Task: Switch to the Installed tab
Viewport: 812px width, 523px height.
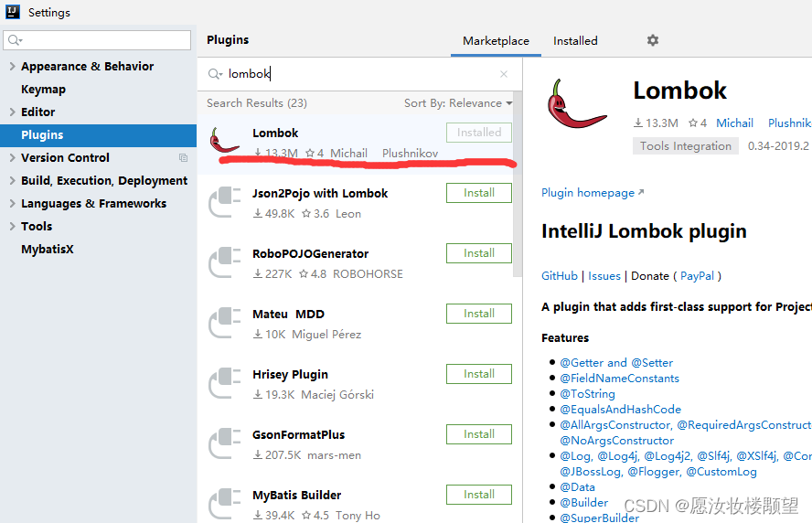Action: pos(575,41)
